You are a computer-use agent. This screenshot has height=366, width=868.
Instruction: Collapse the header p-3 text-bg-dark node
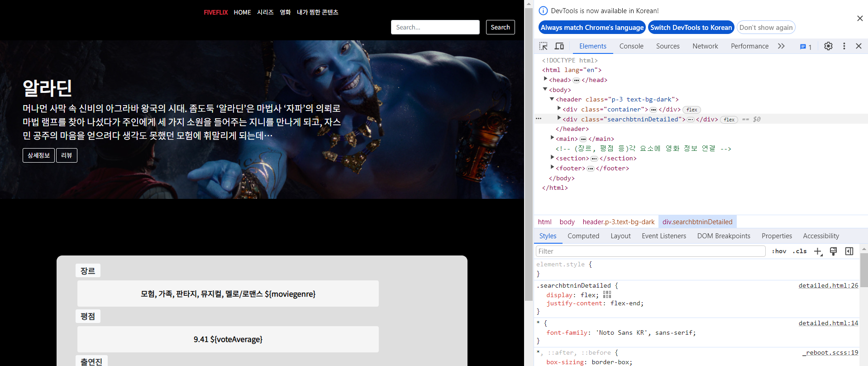pos(552,99)
